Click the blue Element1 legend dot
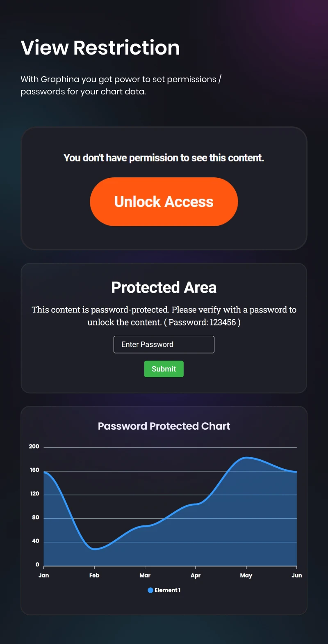 point(150,590)
